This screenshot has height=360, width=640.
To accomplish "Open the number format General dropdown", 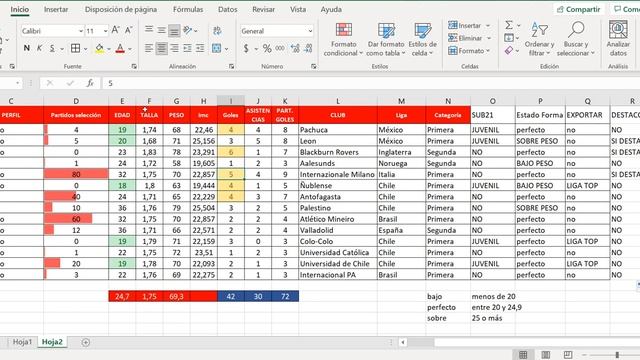I will 310,31.
